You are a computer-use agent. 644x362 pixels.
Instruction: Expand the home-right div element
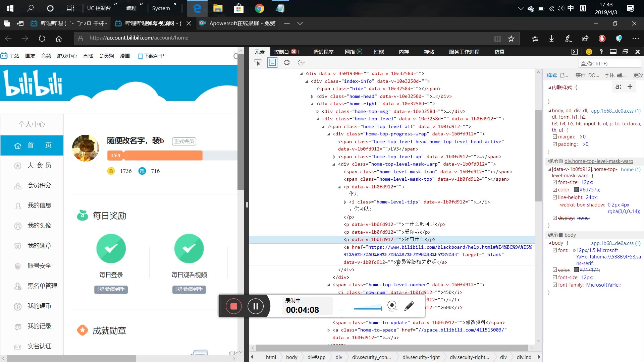(x=313, y=104)
